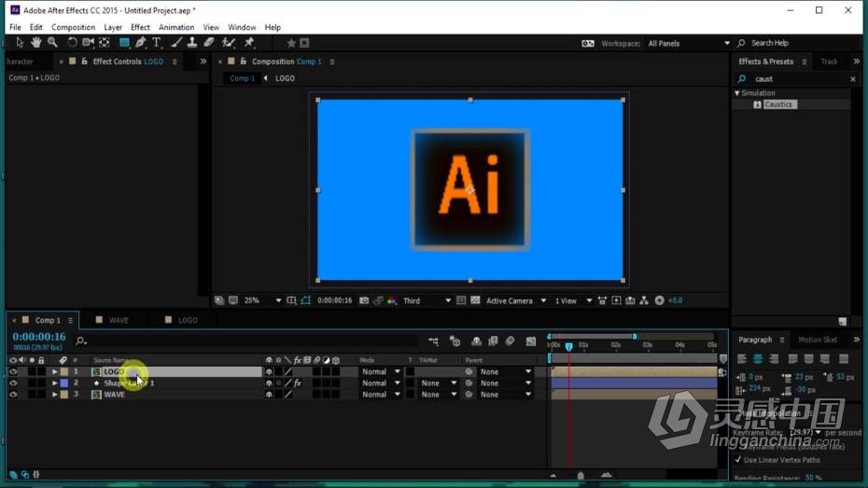
Task: Expand Shape Layer 1 properties
Action: coord(54,383)
